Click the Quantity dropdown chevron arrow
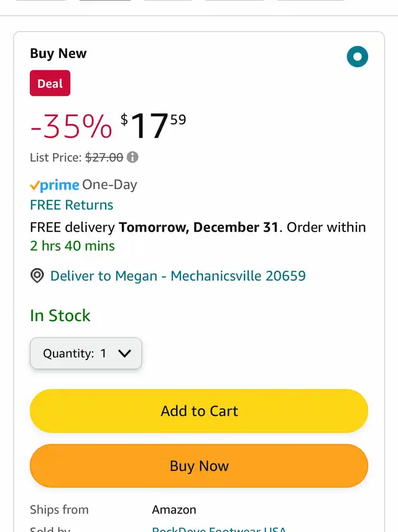 pos(124,353)
